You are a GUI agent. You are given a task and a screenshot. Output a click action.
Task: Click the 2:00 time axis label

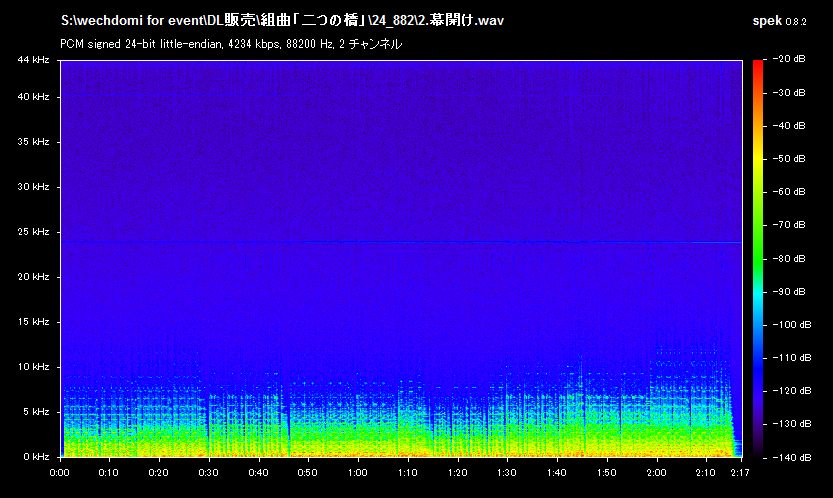tap(657, 473)
